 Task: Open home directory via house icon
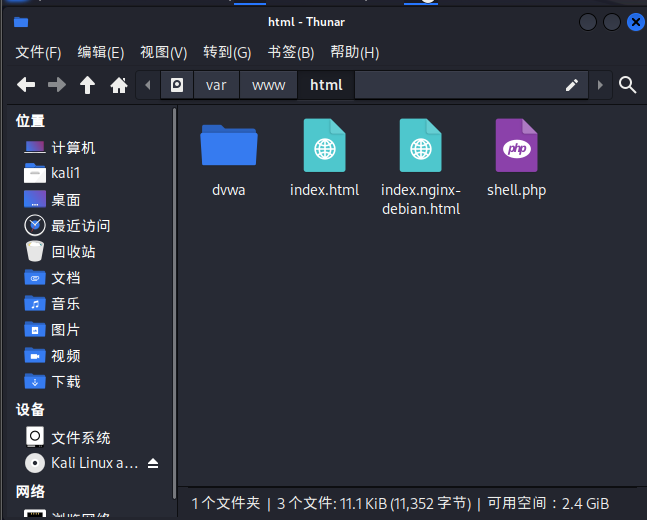(118, 85)
